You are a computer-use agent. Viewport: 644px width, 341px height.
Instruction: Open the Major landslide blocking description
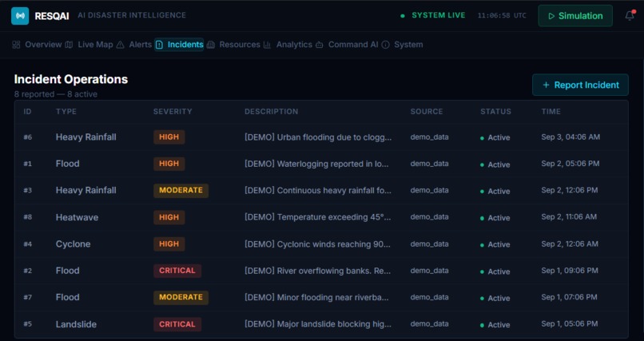tap(317, 324)
